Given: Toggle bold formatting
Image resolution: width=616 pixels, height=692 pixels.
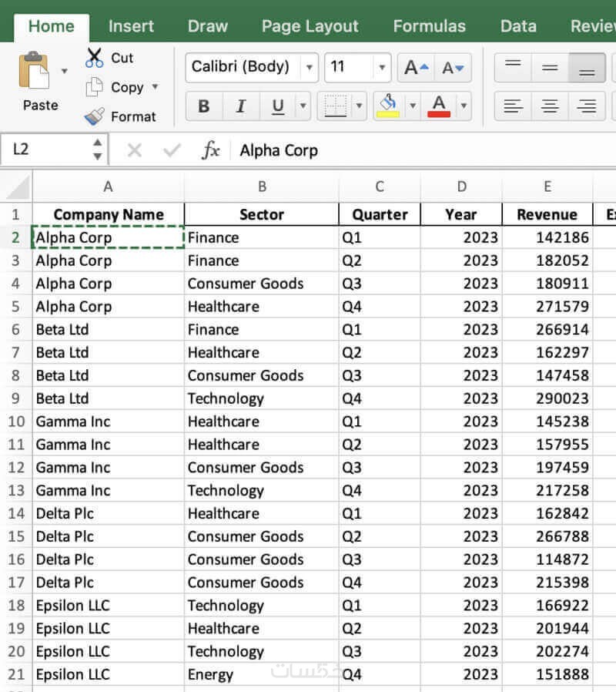Looking at the screenshot, I should tap(204, 106).
